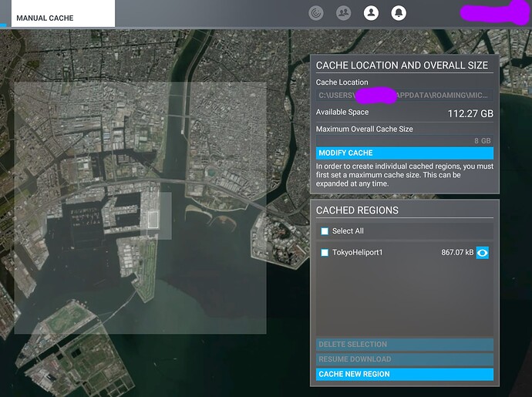Click the TokyoHeliport1 region name

357,252
